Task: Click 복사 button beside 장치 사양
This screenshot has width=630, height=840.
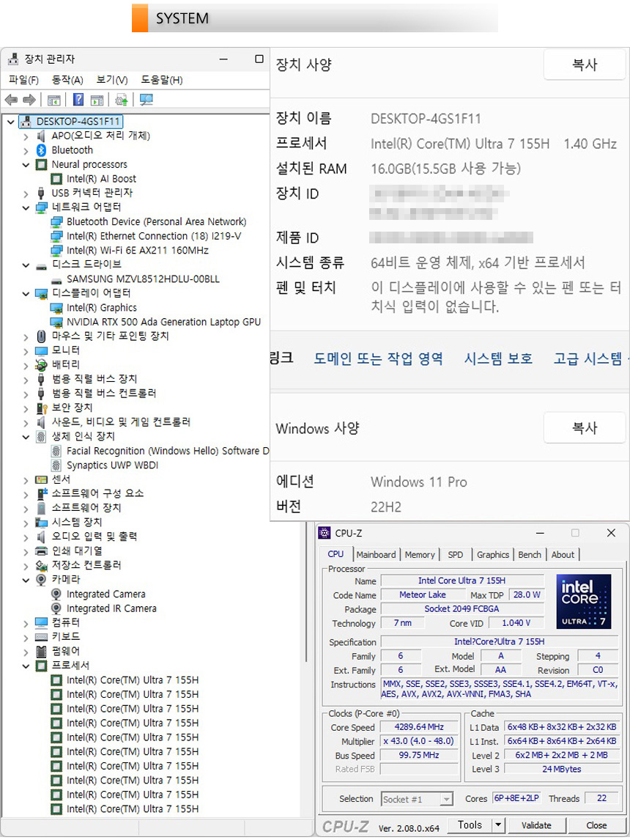Action: [585, 65]
